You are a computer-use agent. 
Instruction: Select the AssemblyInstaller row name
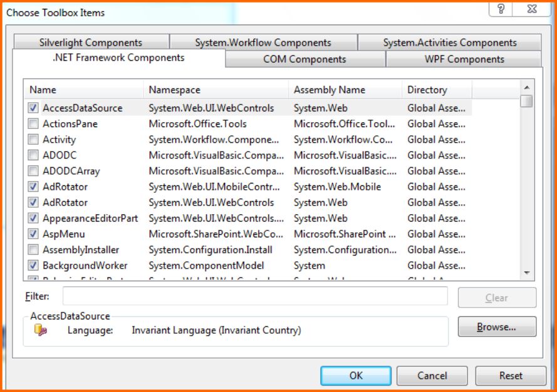click(x=81, y=250)
